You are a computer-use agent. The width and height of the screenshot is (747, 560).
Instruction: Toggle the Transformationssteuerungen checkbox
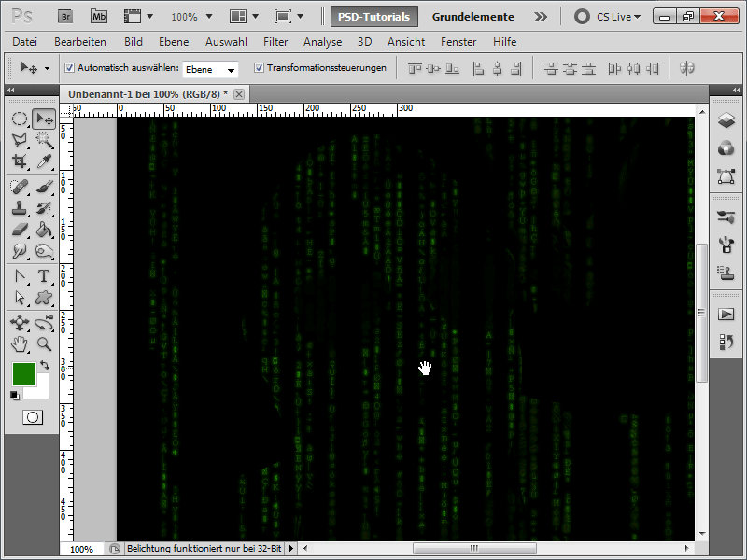tap(259, 67)
